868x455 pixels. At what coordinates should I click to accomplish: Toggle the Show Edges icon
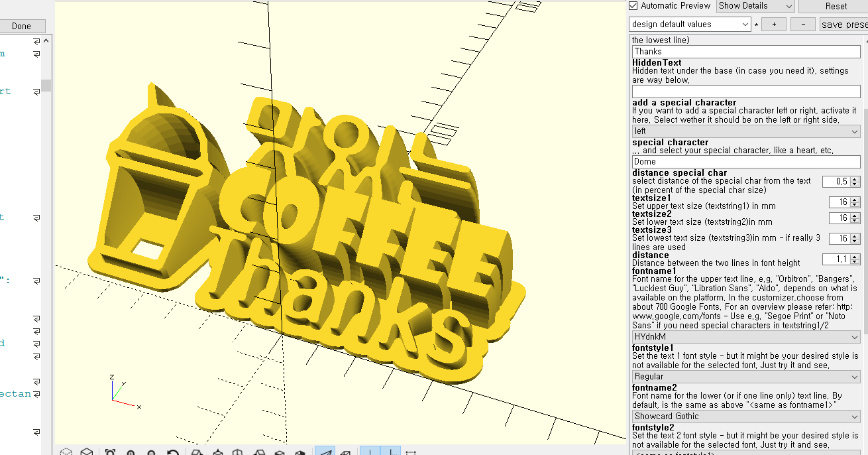coord(411,452)
